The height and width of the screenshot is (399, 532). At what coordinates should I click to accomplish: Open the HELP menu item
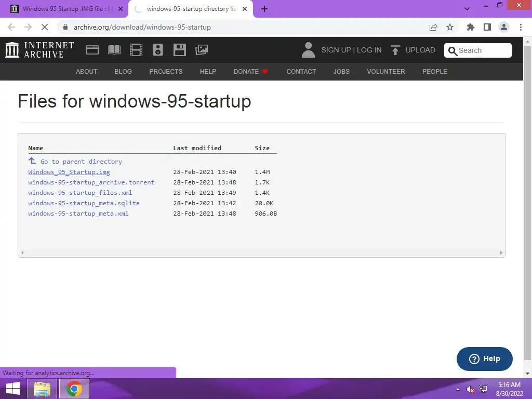[x=208, y=72]
